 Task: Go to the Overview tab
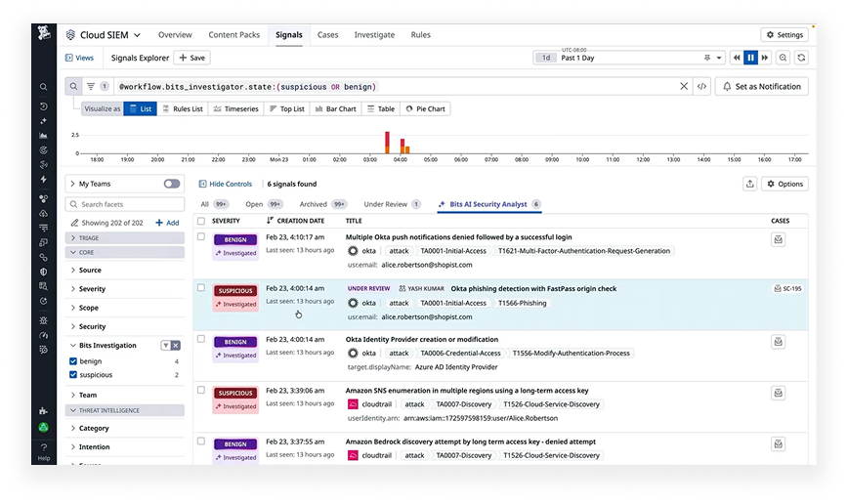click(x=175, y=35)
